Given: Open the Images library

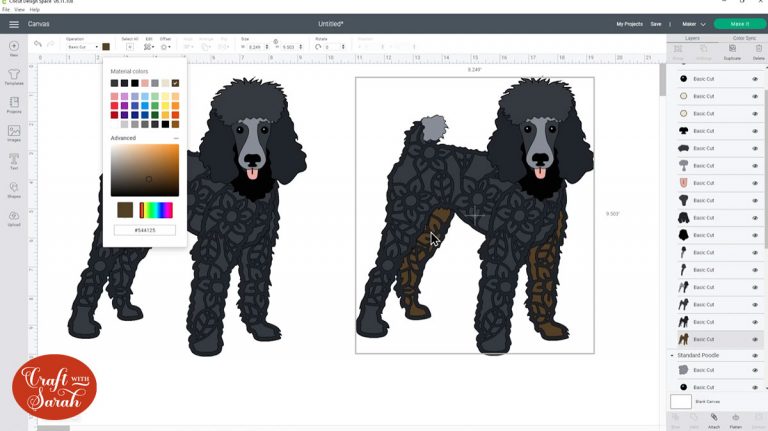Looking at the screenshot, I should click(x=14, y=133).
